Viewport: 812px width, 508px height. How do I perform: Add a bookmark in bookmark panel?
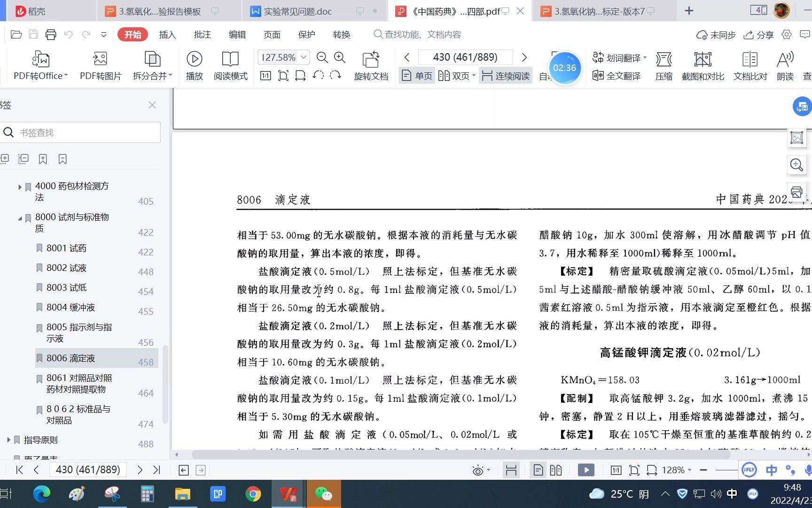43,159
